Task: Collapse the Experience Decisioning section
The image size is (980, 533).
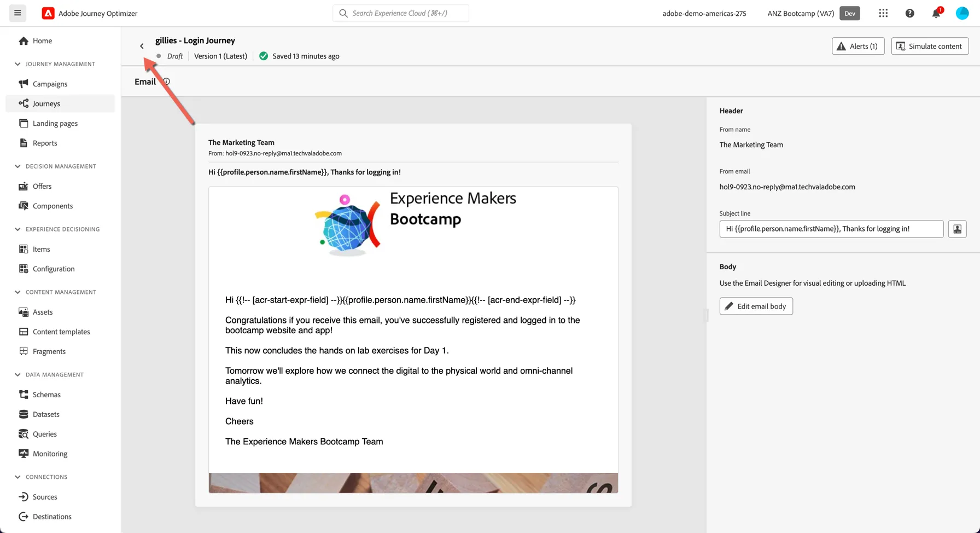Action: (x=17, y=229)
